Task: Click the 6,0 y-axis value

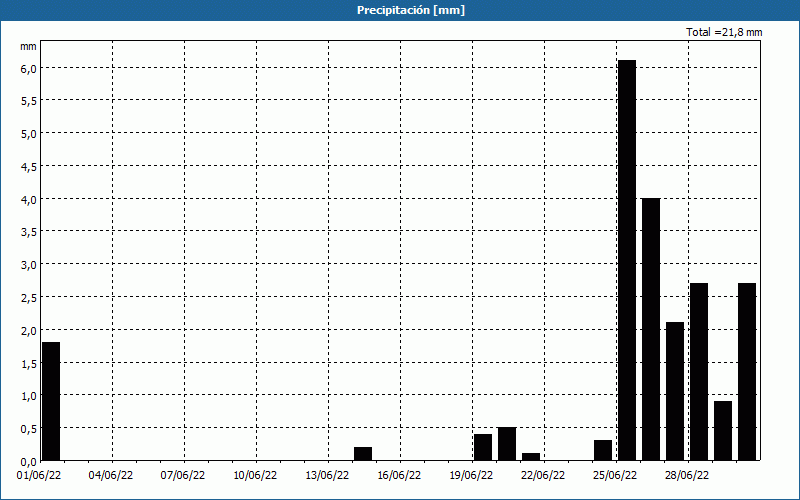Action: pyautogui.click(x=29, y=68)
